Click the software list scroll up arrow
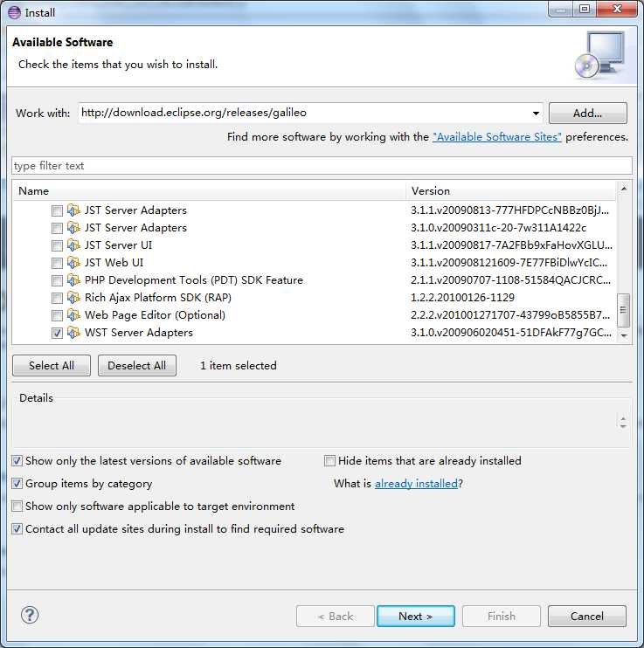The width and height of the screenshot is (644, 648). pos(624,189)
